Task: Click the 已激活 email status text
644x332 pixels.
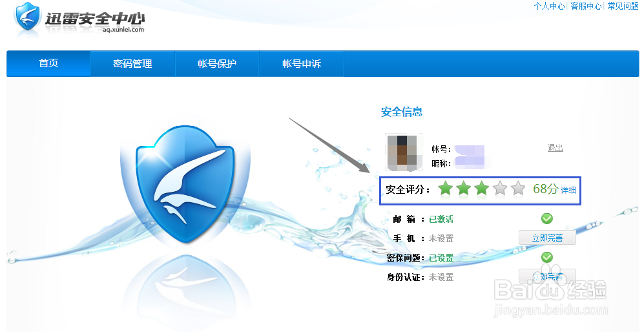Action: click(x=441, y=220)
